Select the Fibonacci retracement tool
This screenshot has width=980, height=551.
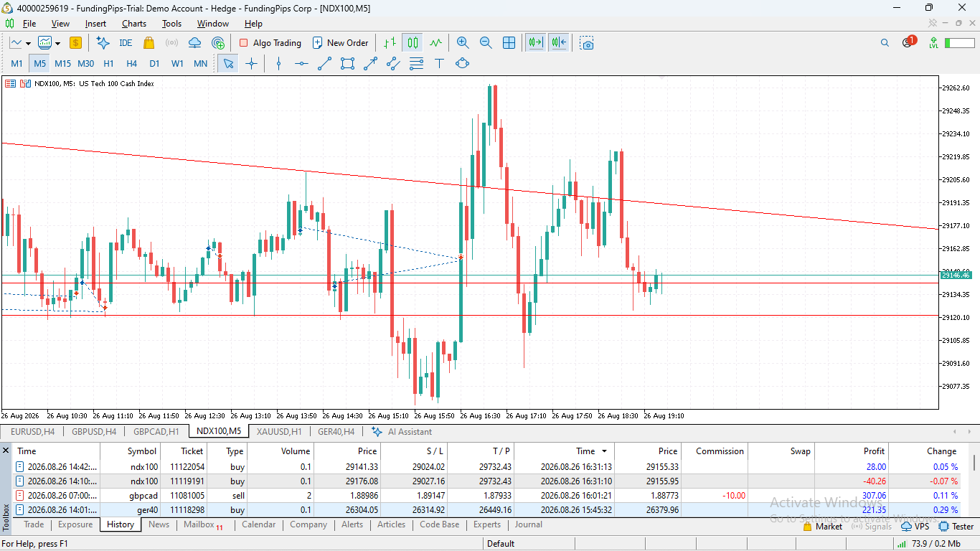416,63
